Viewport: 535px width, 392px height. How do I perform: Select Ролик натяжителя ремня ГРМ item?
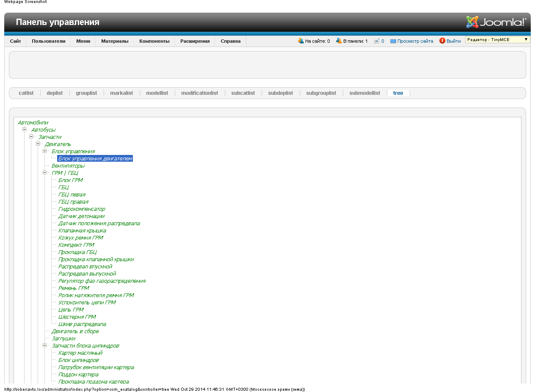(x=96, y=295)
